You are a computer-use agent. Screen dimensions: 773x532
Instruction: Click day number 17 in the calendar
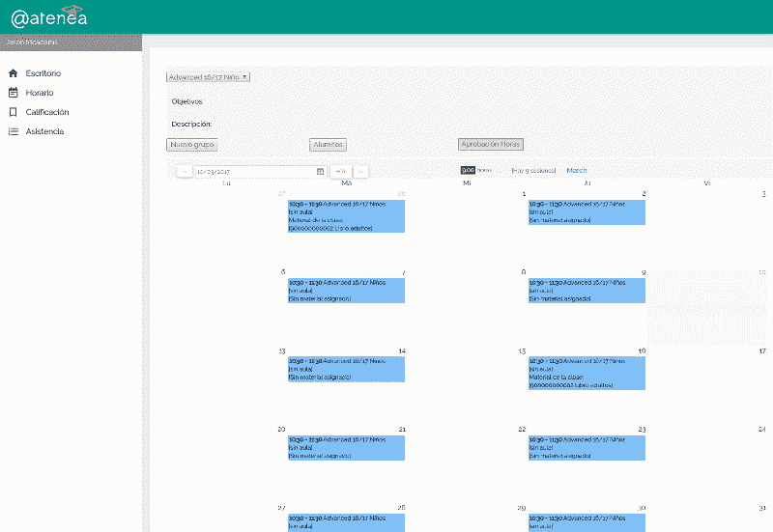pos(762,351)
